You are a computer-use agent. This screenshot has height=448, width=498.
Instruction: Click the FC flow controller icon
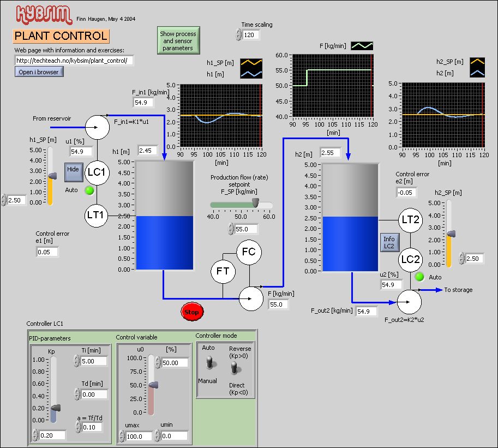point(250,252)
